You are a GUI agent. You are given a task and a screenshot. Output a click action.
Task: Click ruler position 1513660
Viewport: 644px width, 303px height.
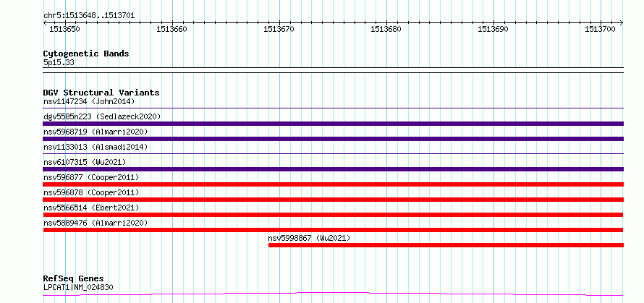click(172, 29)
